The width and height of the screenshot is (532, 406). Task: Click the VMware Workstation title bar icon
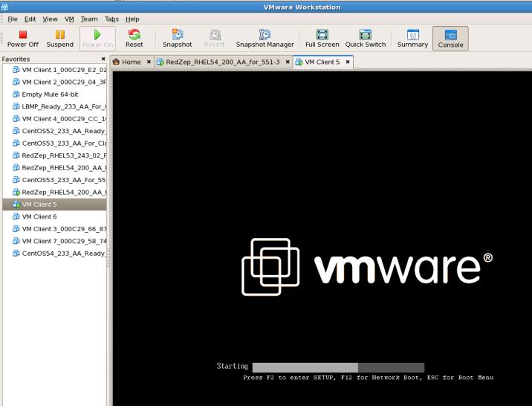(x=4, y=7)
